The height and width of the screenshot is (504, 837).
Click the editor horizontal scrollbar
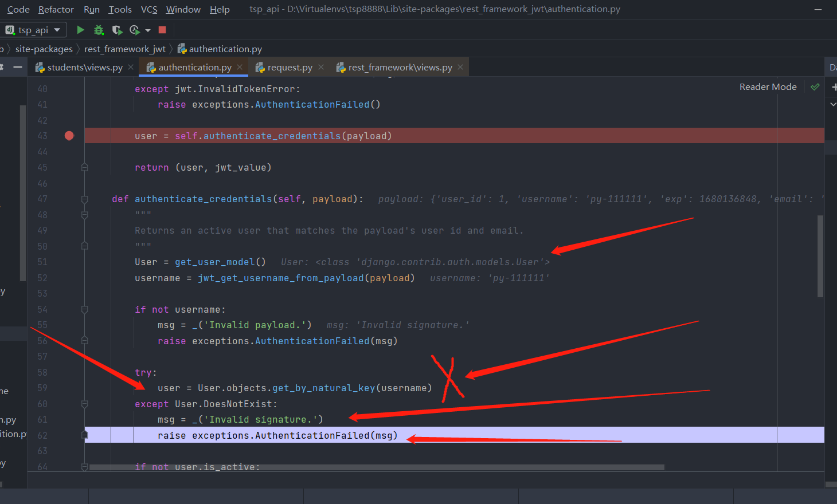tap(377, 467)
